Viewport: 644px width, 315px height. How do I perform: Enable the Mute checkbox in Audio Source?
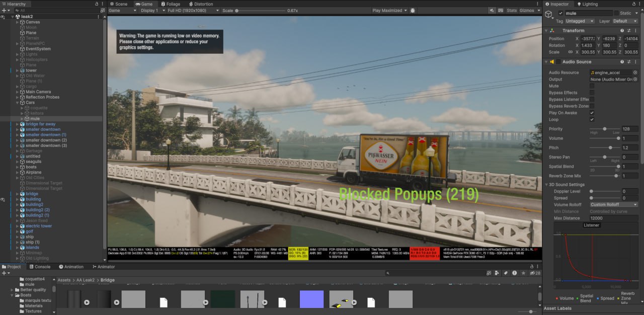tap(592, 86)
